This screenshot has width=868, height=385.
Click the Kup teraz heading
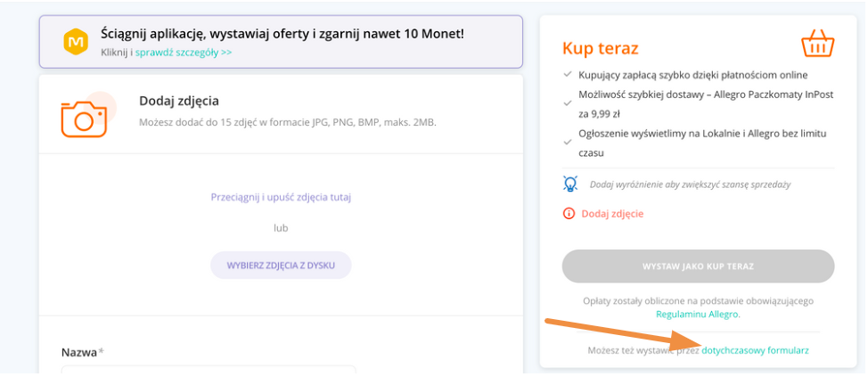tap(600, 48)
